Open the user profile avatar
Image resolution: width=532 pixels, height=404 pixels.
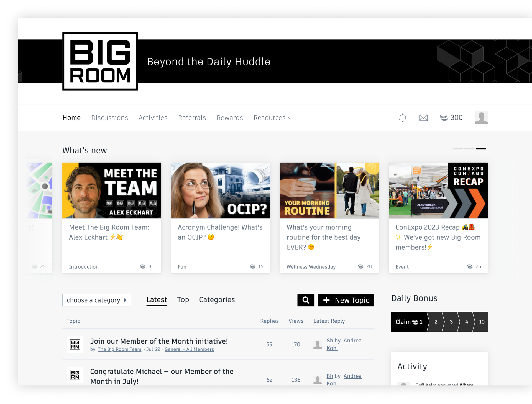481,118
